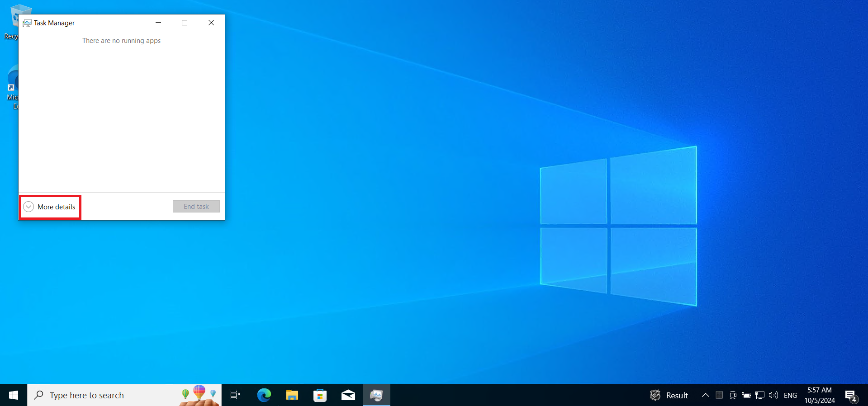Screen dimensions: 868x406
Task: Click the square tray icon beside the arrow
Action: (x=719, y=395)
